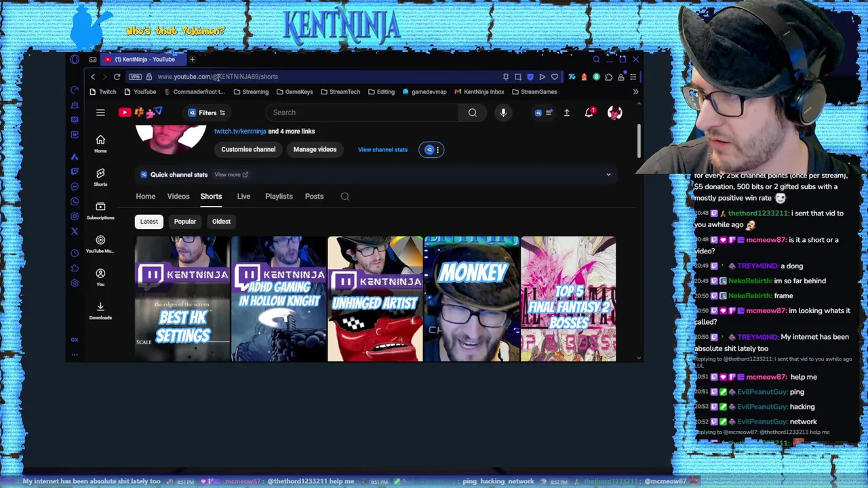This screenshot has width=868, height=488.
Task: Open Instagram in the Opera GX sidebar
Action: tap(75, 216)
